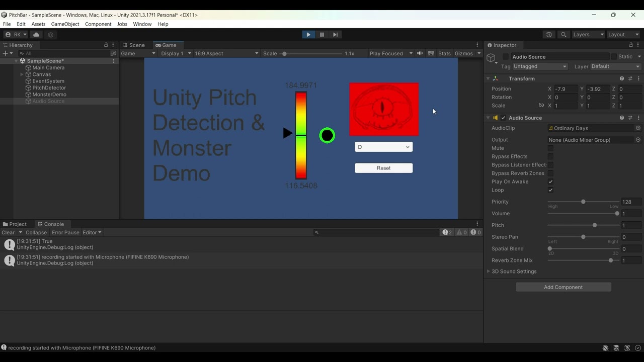Toggle the Scale constrain proportions link icon

point(541,106)
